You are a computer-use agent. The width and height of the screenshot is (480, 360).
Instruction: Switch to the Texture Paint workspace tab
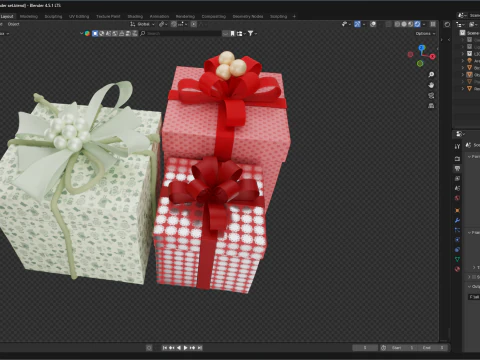108,16
